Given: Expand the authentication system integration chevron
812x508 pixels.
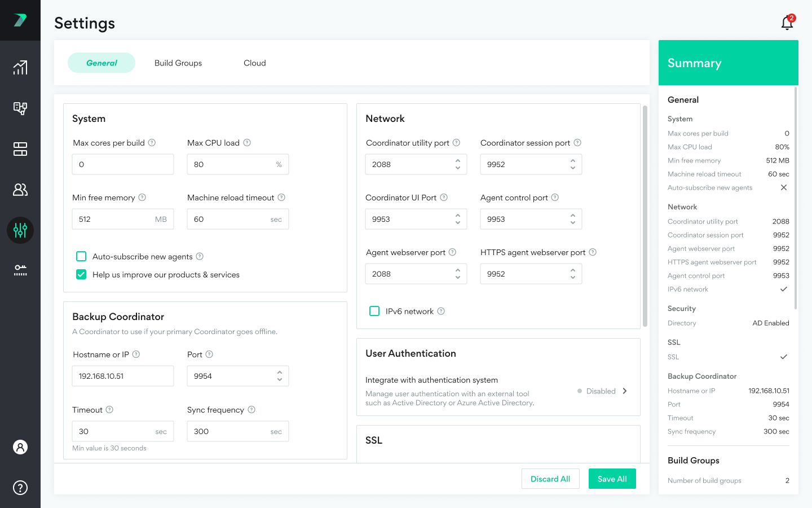Looking at the screenshot, I should point(625,391).
